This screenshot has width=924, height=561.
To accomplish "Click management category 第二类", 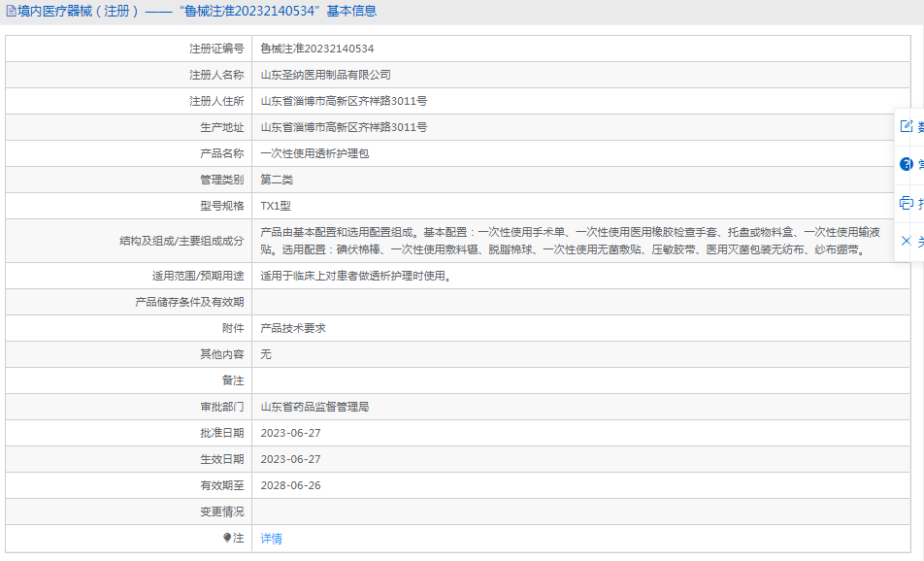I will point(277,180).
